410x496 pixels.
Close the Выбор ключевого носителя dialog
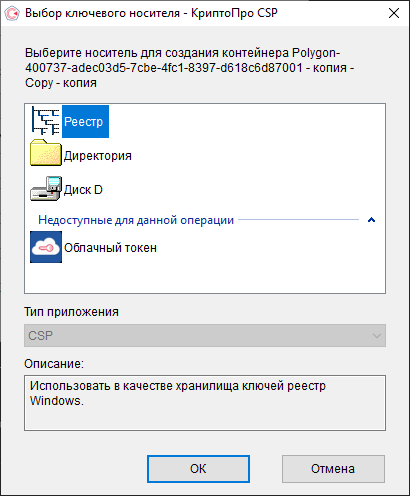(x=394, y=13)
